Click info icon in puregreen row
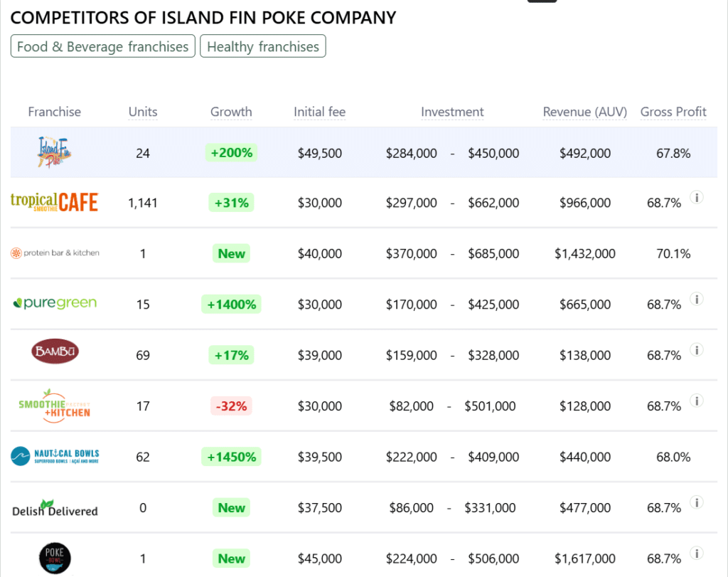The width and height of the screenshot is (728, 577). click(x=697, y=300)
